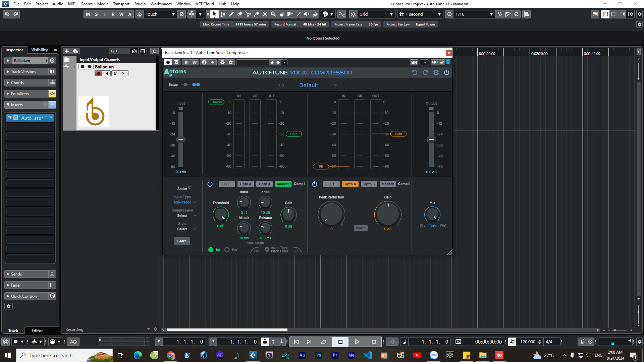Click the Learn button
The image size is (644, 362).
pyautogui.click(x=182, y=241)
